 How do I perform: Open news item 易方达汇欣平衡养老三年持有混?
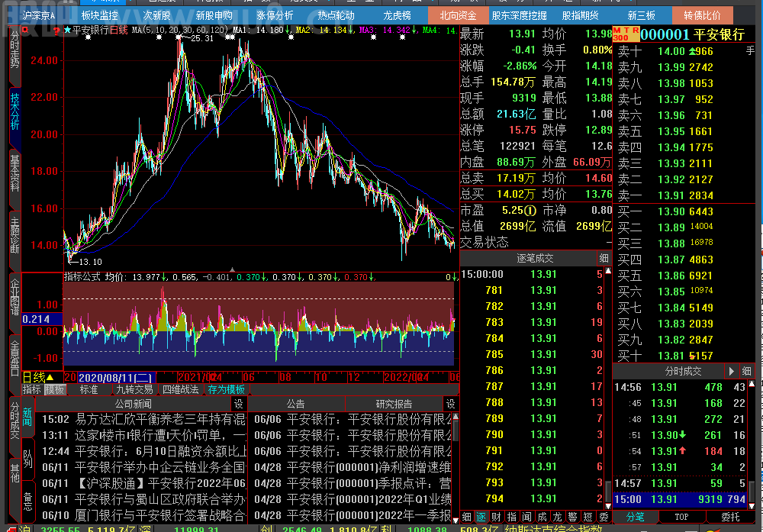point(143,419)
